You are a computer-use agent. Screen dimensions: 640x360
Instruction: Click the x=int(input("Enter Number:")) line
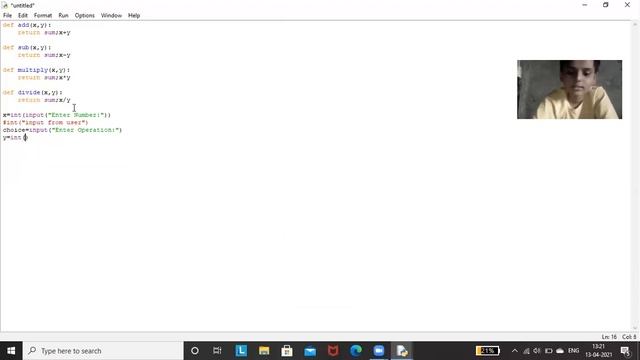pos(57,115)
